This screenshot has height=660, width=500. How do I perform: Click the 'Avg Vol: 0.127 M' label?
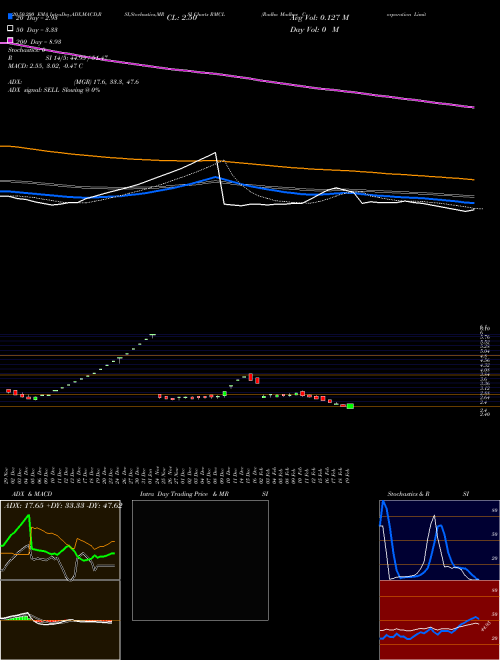tap(319, 18)
